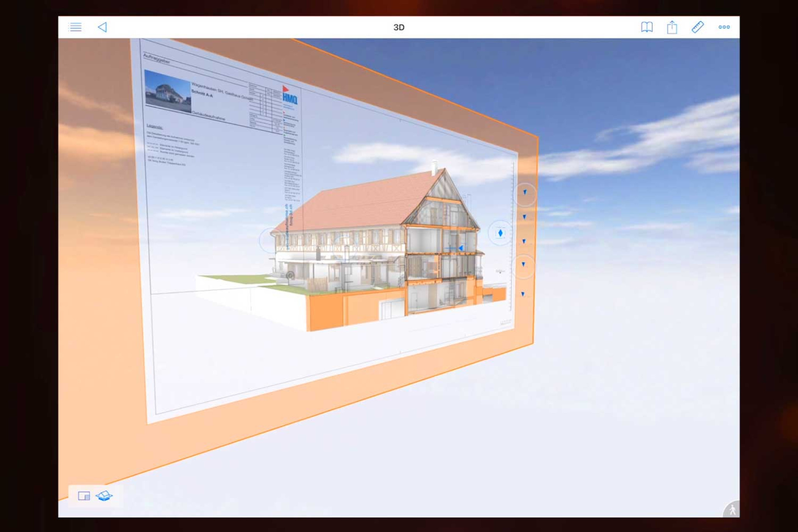This screenshot has height=532, width=798.
Task: Select middle story level triangle marker
Action: pyautogui.click(x=524, y=241)
